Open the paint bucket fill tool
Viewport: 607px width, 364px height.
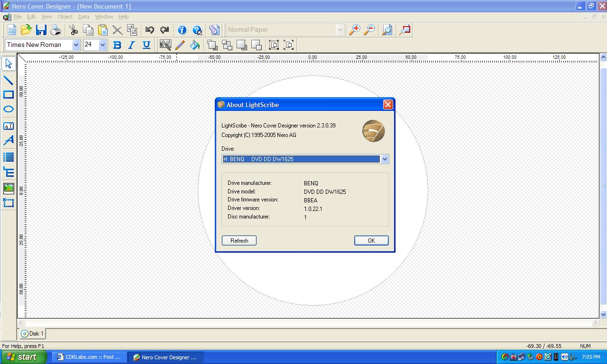[x=195, y=45]
